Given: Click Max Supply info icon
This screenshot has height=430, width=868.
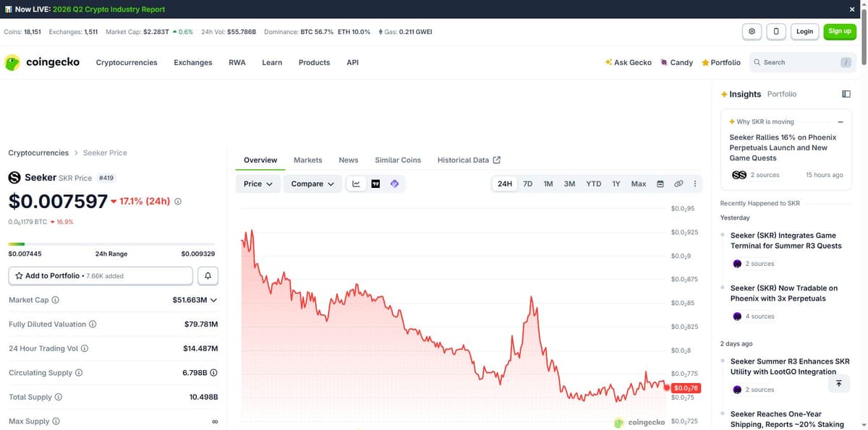Looking at the screenshot, I should click(x=56, y=421).
